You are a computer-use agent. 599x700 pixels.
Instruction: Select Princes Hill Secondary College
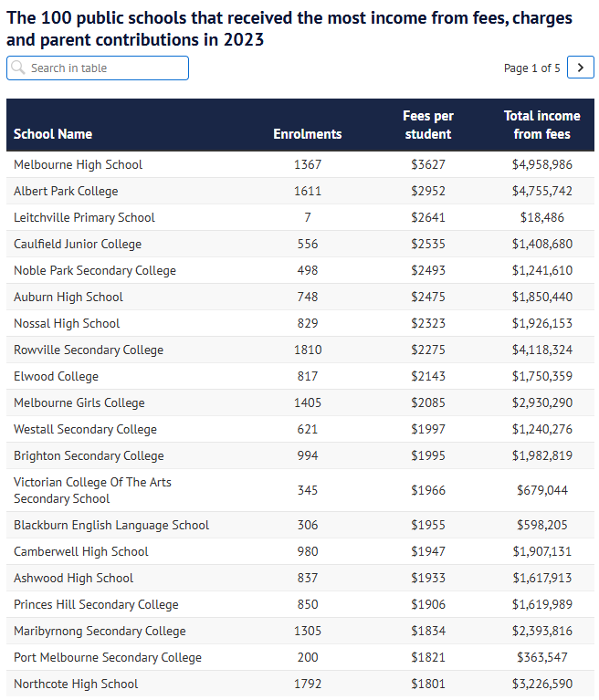96,604
